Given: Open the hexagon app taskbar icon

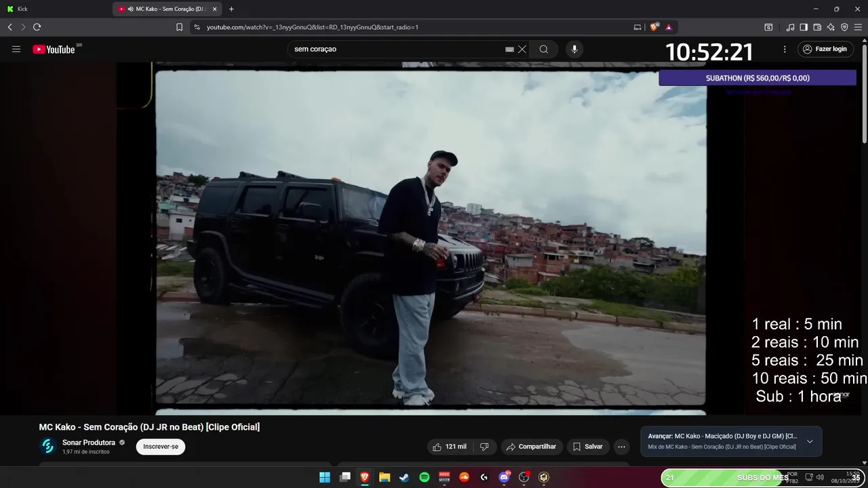Looking at the screenshot, I should click(544, 477).
